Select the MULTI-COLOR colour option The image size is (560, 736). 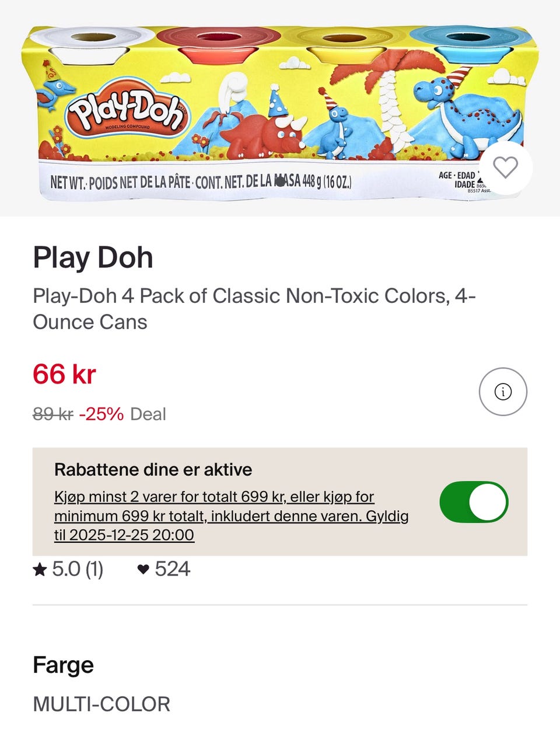[101, 704]
